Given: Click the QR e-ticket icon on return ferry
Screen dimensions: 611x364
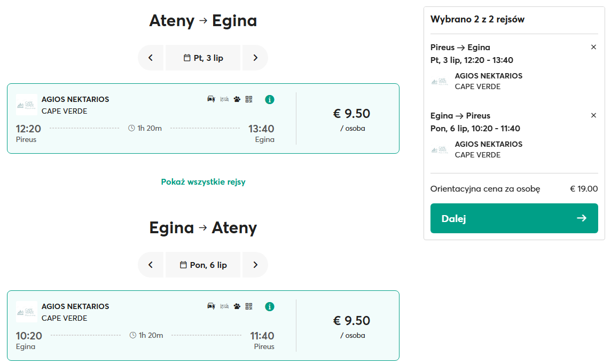Looking at the screenshot, I should point(249,306).
